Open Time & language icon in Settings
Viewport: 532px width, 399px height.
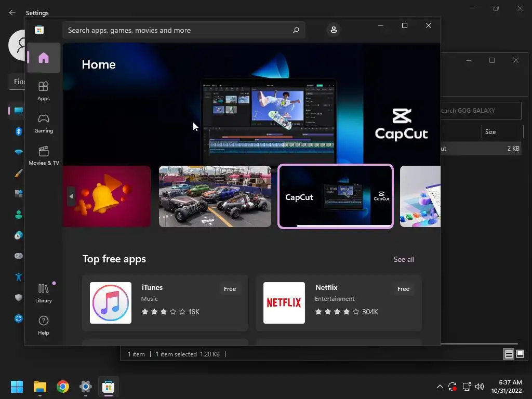[x=19, y=235]
